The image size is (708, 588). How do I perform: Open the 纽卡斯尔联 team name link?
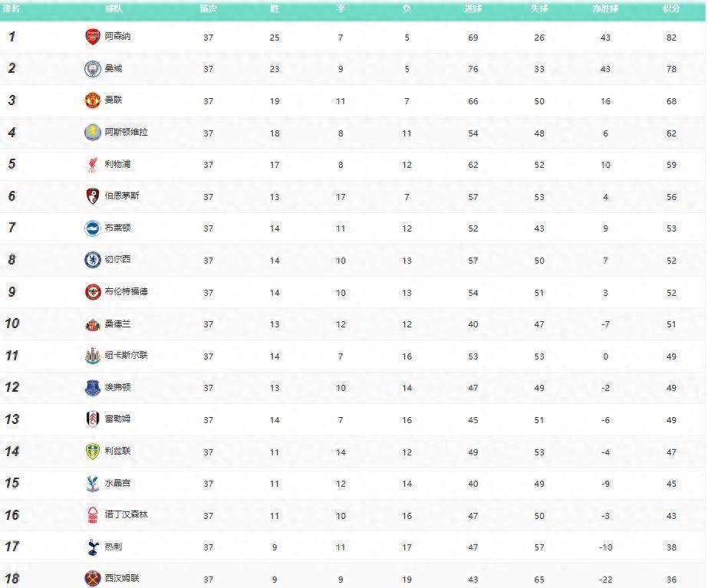(127, 355)
